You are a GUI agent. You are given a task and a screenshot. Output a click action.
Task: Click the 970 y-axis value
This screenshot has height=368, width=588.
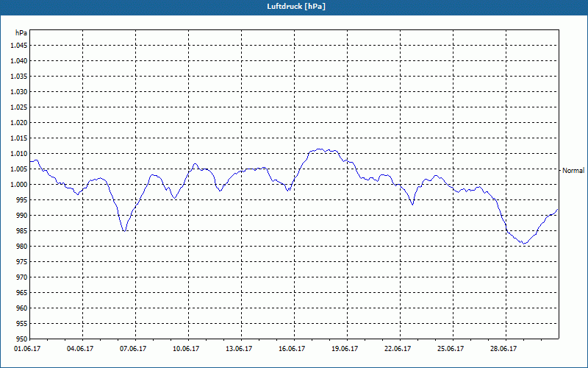point(23,277)
